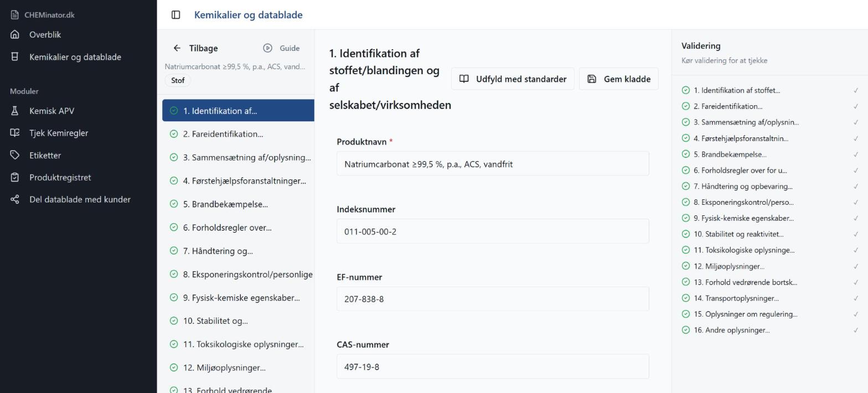Click the tick mark at the right of 12. Miljøoplysninger

(x=856, y=266)
